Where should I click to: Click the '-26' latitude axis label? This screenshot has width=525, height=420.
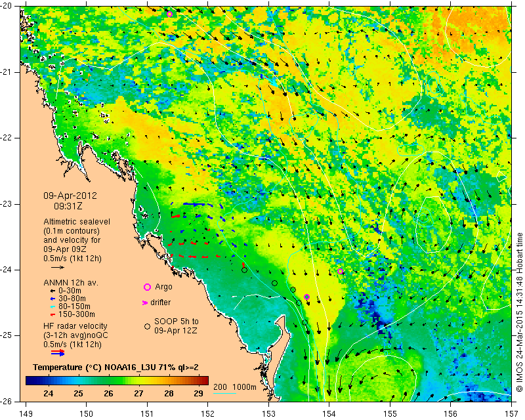point(6,401)
